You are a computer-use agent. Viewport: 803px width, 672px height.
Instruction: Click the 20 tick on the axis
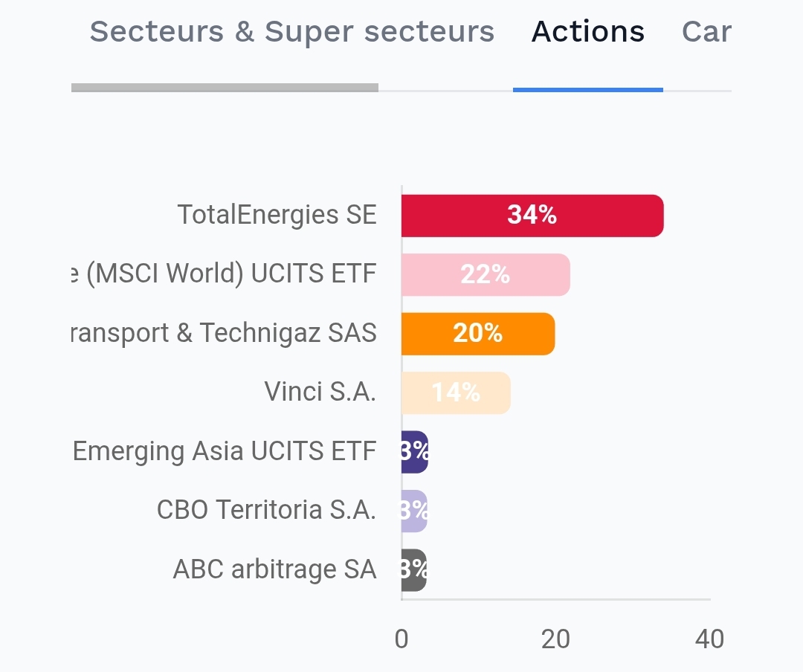point(555,639)
